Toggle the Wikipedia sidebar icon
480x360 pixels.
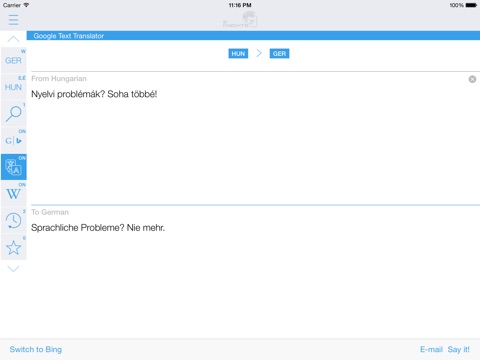(x=14, y=194)
